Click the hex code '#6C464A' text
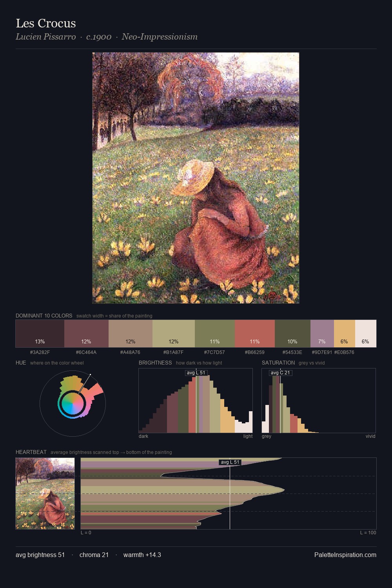Viewport: 392px width, 588px height. pos(86,352)
